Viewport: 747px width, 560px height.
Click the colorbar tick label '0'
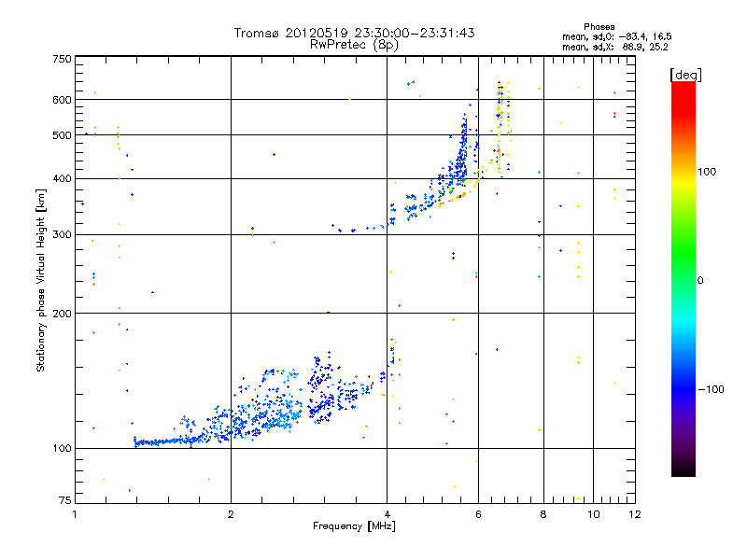point(700,281)
